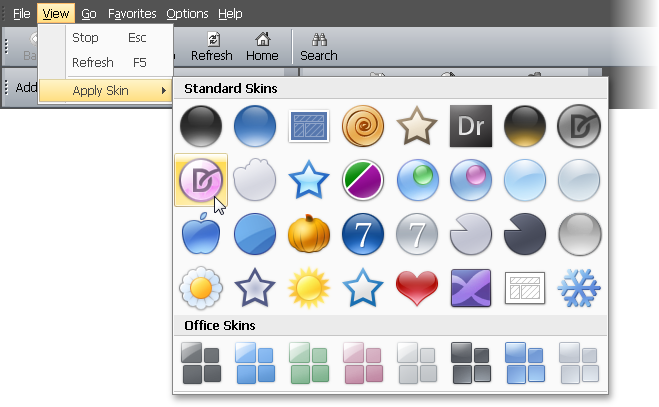The height and width of the screenshot is (407, 659).
Task: Select the dark navy pie-shaped skin
Action: [525, 234]
